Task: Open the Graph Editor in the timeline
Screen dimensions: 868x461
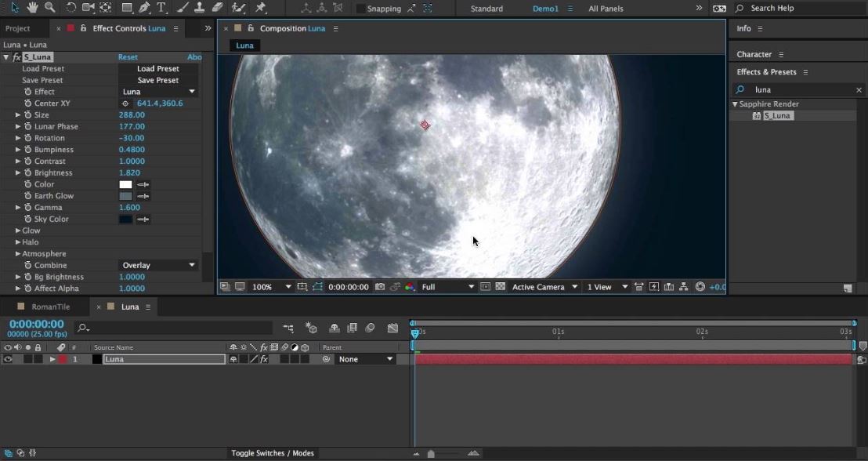Action: [x=392, y=328]
